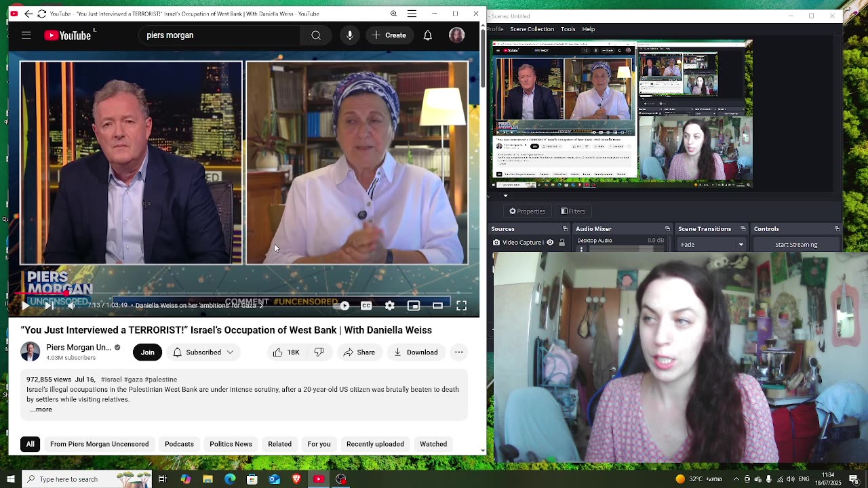Open the Fade transition dropdown
The image size is (868, 488).
(712, 245)
